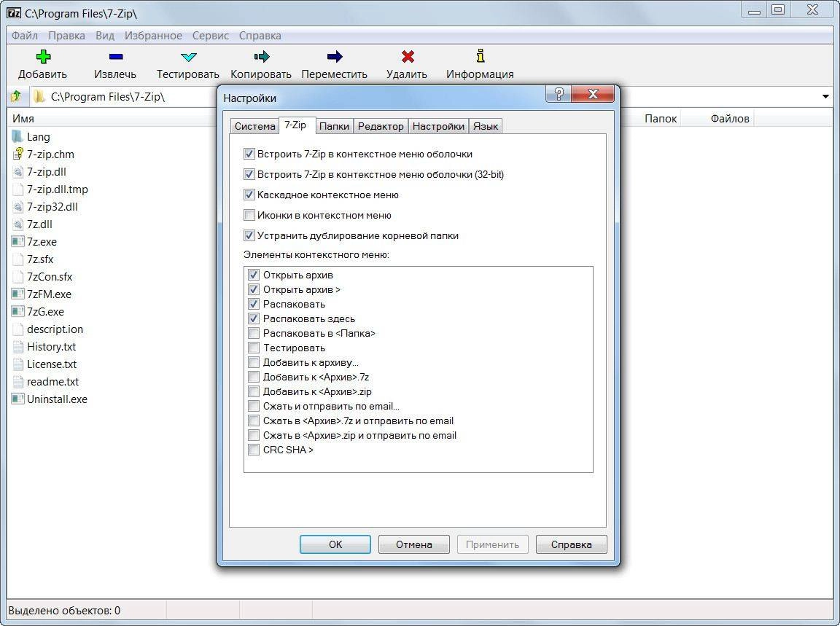Select the 7z.sfx file name
The width and height of the screenshot is (840, 626).
pos(40,259)
